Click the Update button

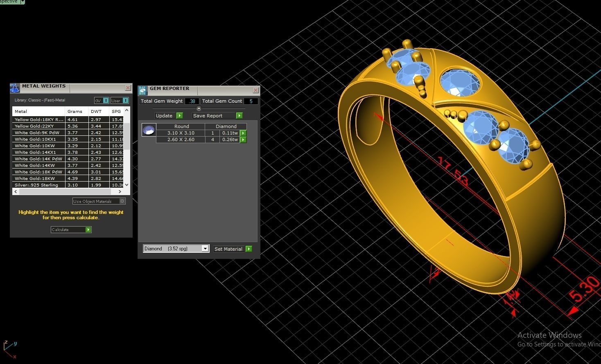pyautogui.click(x=169, y=116)
